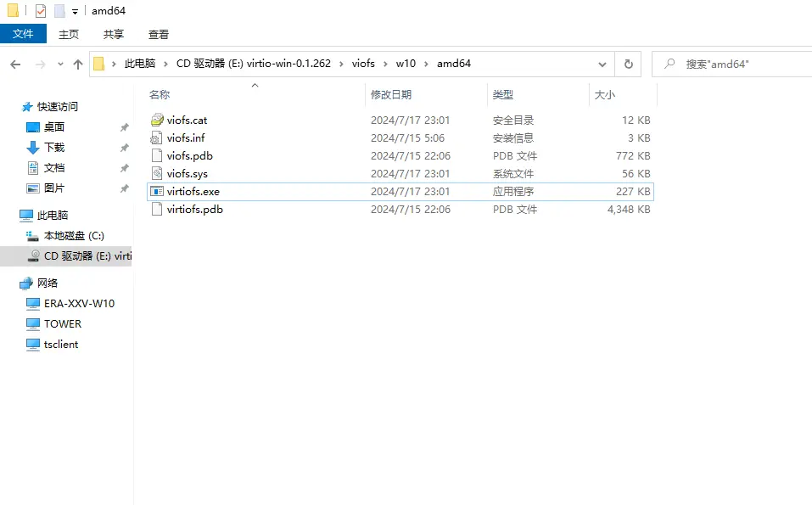Go up one folder level arrow
Viewport: 812px width, 505px height.
tap(78, 65)
